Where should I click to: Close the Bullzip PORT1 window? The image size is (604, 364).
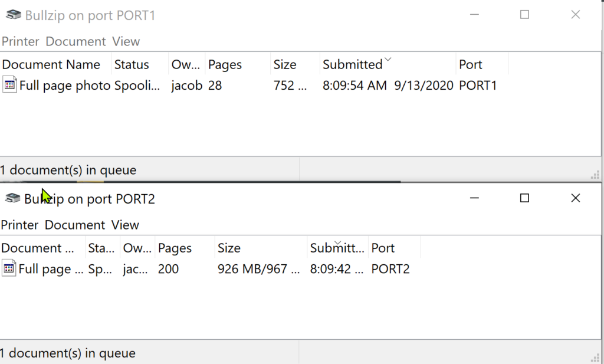576,15
